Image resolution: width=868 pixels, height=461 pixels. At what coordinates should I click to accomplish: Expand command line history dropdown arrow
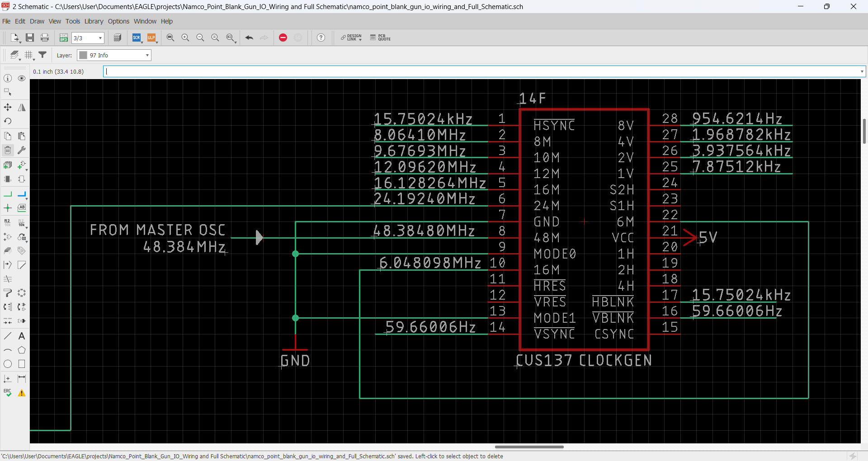862,71
